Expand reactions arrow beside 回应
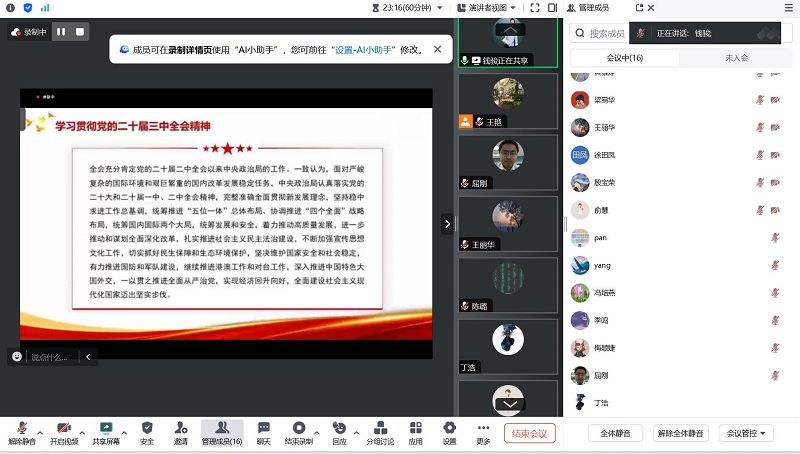This screenshot has height=454, width=800. 356,433
